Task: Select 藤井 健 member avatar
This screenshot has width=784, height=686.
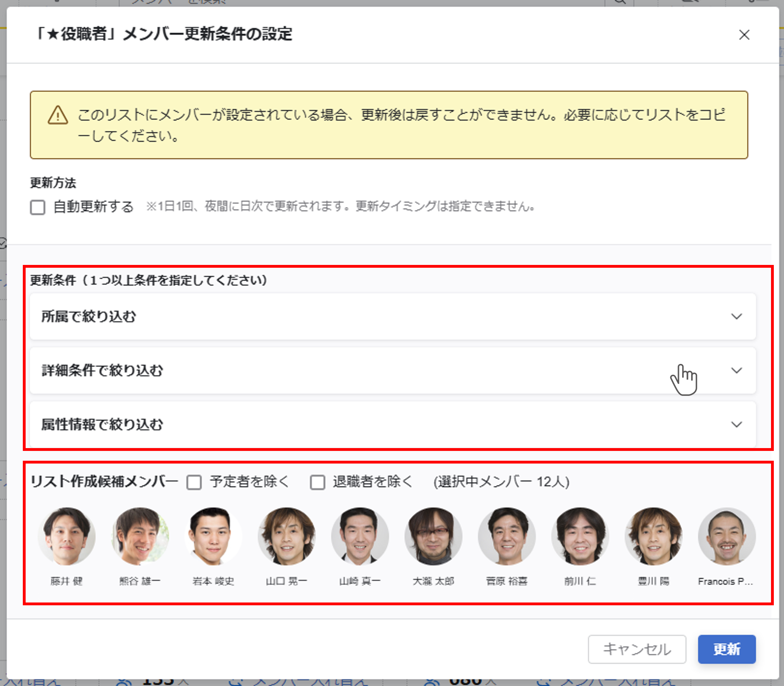Action: point(67,536)
